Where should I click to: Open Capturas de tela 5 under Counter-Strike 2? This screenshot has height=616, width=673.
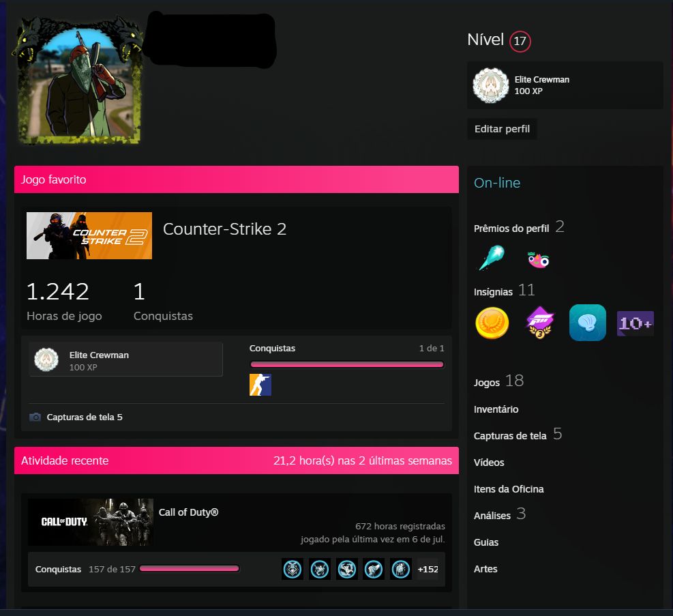point(85,417)
